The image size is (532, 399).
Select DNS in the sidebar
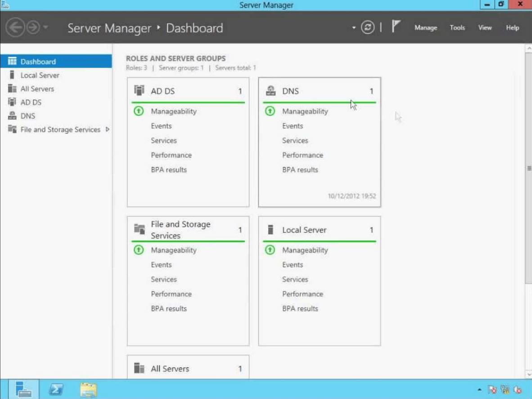(x=56, y=116)
